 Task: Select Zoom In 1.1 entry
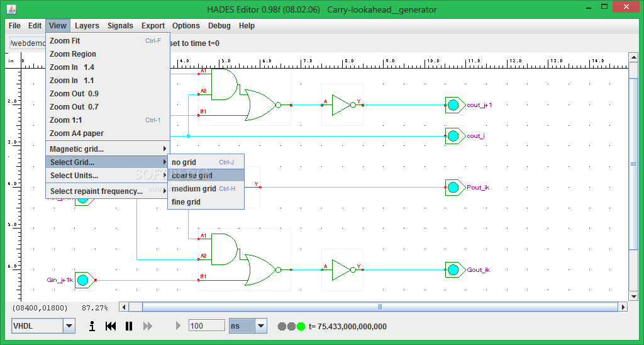[108, 80]
